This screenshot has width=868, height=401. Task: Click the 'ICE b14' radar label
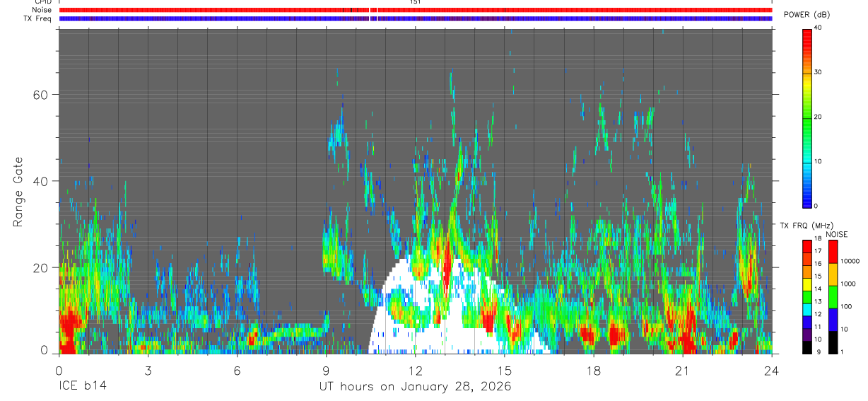coord(82,387)
